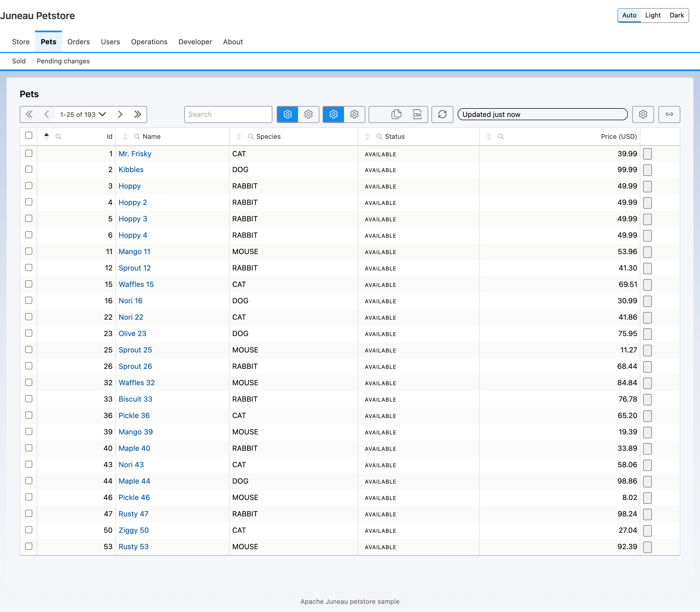
Task: Open the Price column filter magnifier
Action: click(x=501, y=137)
